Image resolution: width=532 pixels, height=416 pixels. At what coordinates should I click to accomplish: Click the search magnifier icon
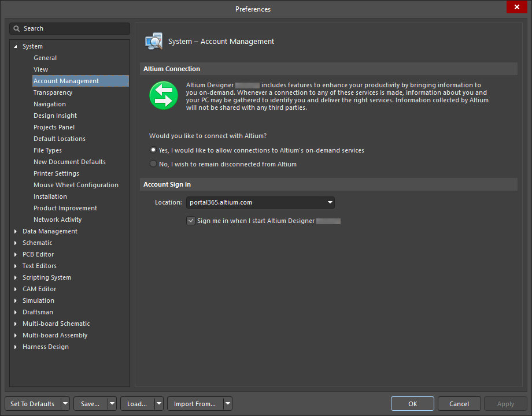point(16,28)
